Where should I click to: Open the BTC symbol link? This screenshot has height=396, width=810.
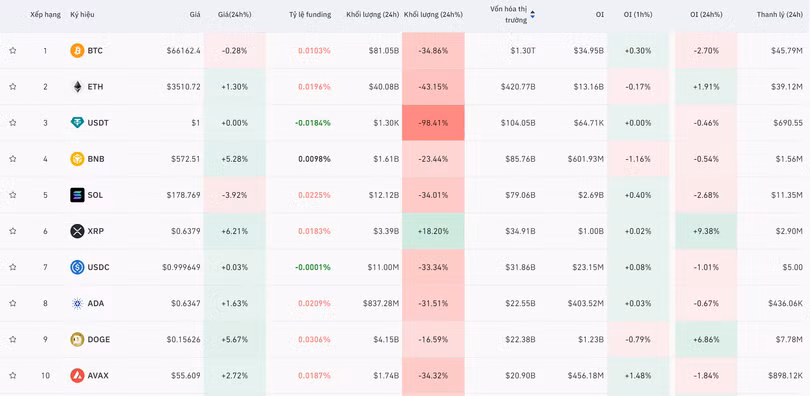(x=95, y=51)
